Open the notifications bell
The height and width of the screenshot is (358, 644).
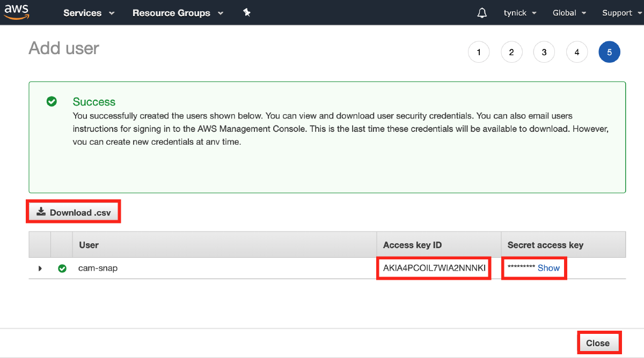pyautogui.click(x=482, y=13)
